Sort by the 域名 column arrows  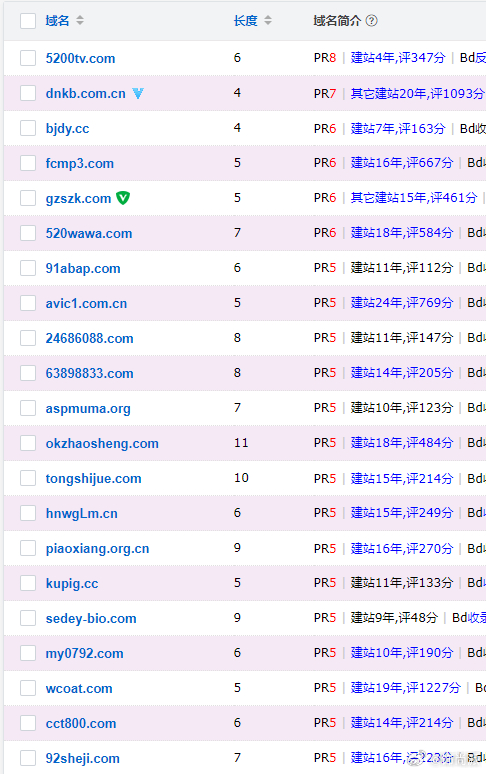(x=80, y=21)
